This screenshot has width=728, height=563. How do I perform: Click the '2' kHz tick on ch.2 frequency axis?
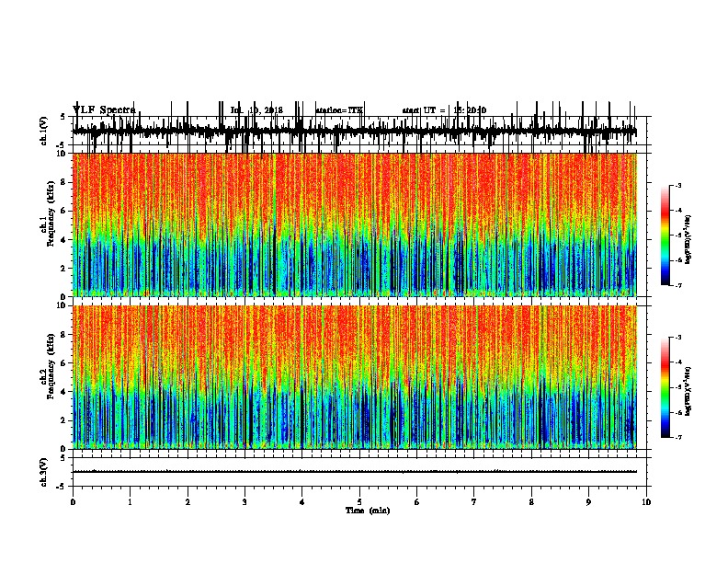point(64,420)
